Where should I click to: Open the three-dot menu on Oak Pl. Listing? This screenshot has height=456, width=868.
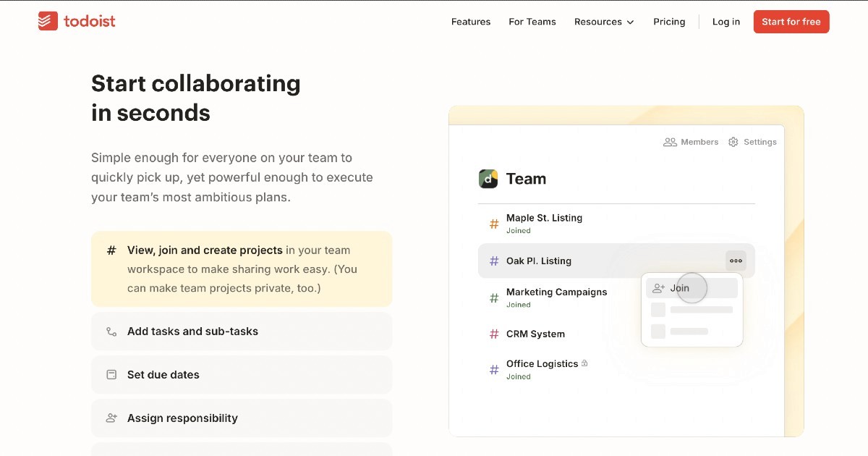point(735,261)
